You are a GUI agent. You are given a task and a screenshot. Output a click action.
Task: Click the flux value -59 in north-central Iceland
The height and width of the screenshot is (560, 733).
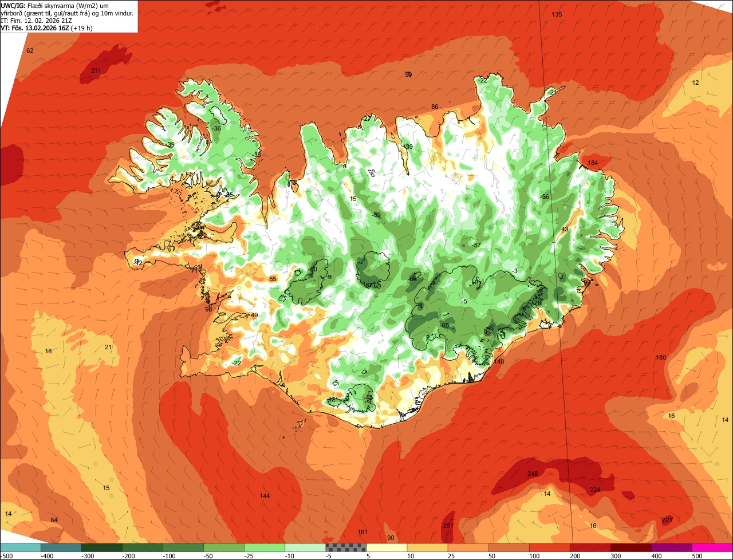pos(376,215)
